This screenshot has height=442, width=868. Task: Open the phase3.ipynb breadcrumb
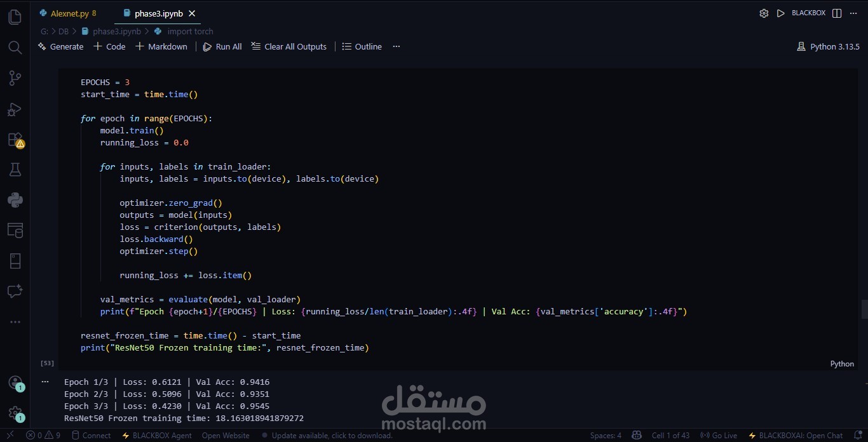(111, 31)
